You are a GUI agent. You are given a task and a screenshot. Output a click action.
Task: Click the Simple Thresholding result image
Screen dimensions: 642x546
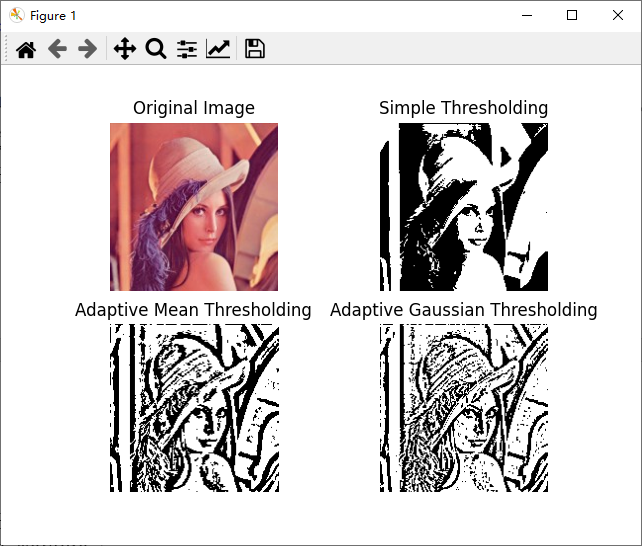464,207
